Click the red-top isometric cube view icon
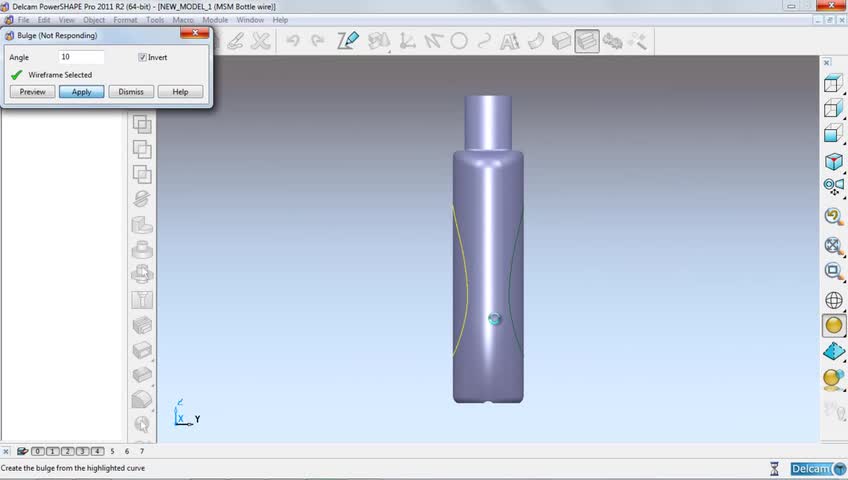 coord(833,161)
